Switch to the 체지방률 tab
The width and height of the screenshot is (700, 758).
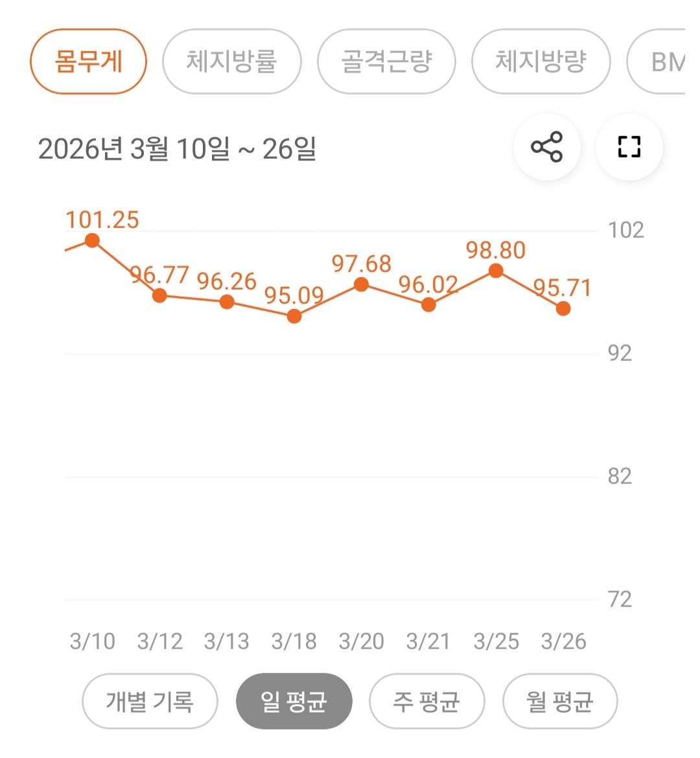[231, 62]
